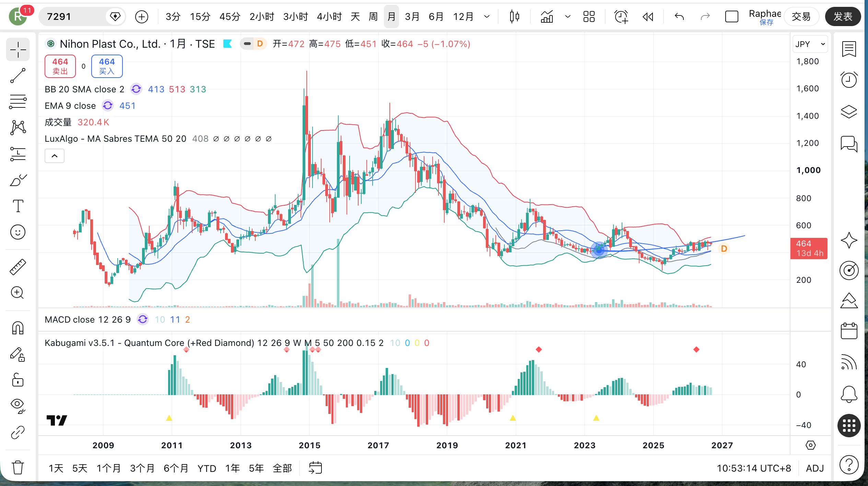The width and height of the screenshot is (868, 486).
Task: Open the candlestick chart style selector
Action: pyautogui.click(x=514, y=16)
